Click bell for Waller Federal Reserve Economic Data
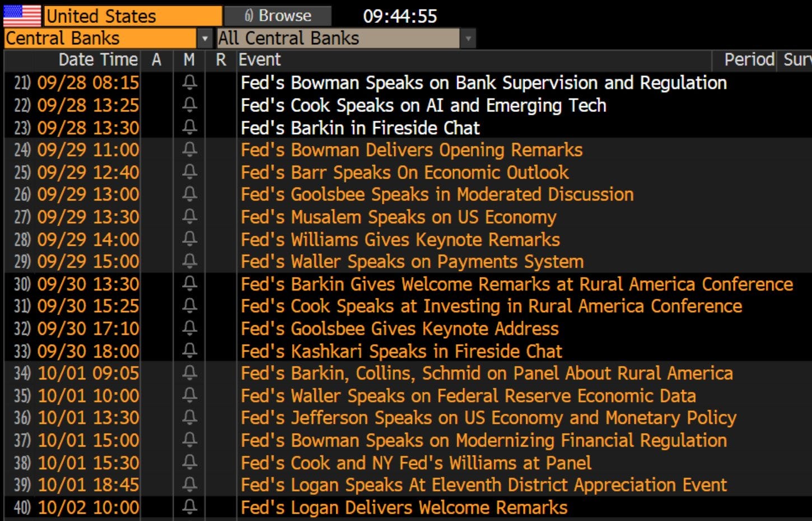812x521 pixels. pos(189,396)
